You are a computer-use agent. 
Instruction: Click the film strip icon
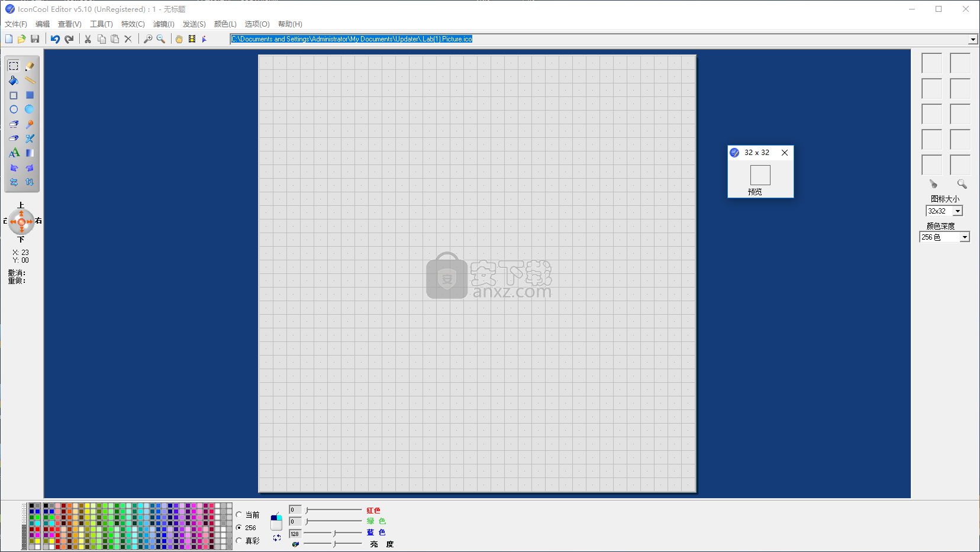point(192,39)
